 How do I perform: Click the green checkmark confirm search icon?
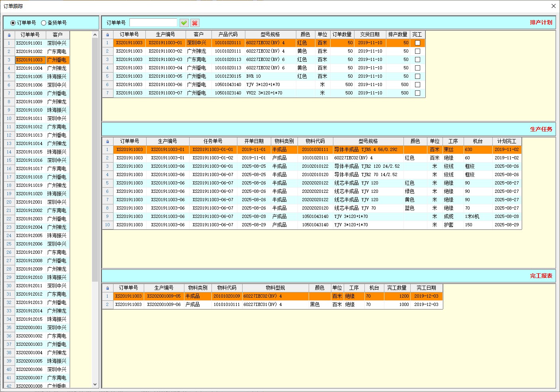tap(184, 23)
